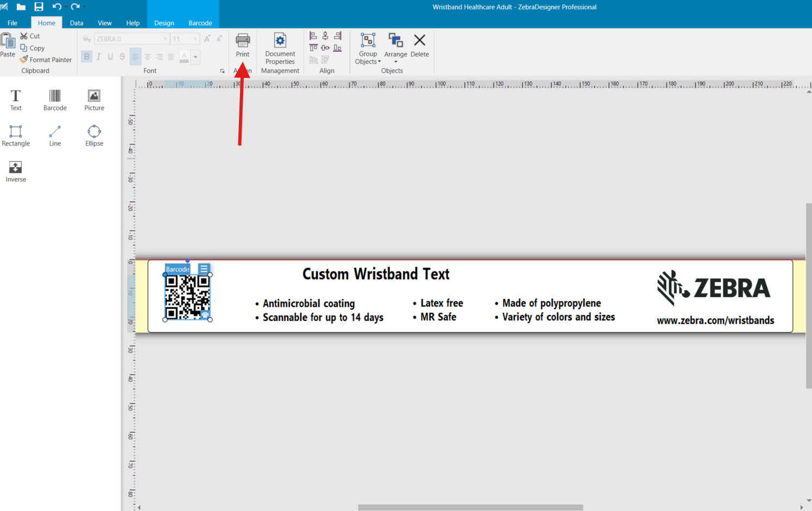
Task: Toggle Italic formatting
Action: click(x=99, y=56)
